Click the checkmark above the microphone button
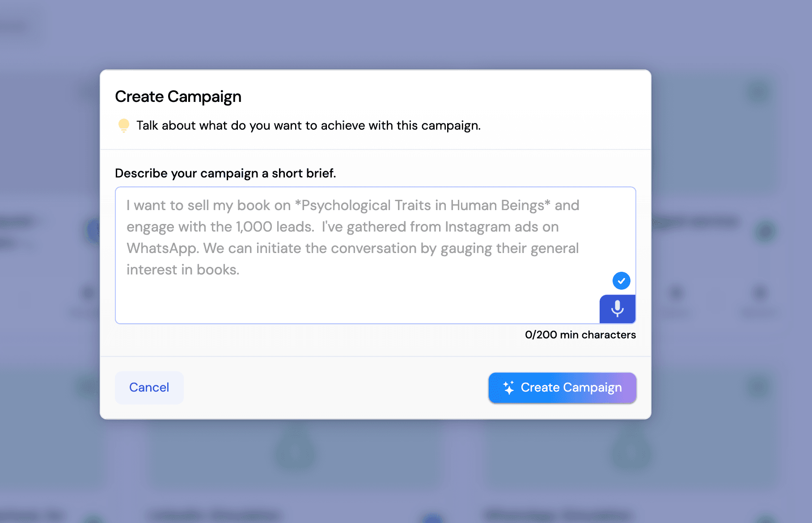This screenshot has width=812, height=523. (x=621, y=280)
